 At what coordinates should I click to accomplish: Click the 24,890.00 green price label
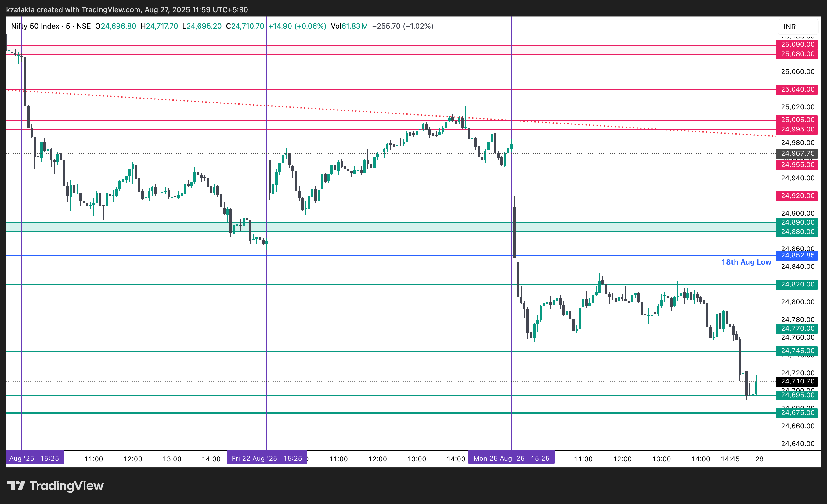pos(797,222)
